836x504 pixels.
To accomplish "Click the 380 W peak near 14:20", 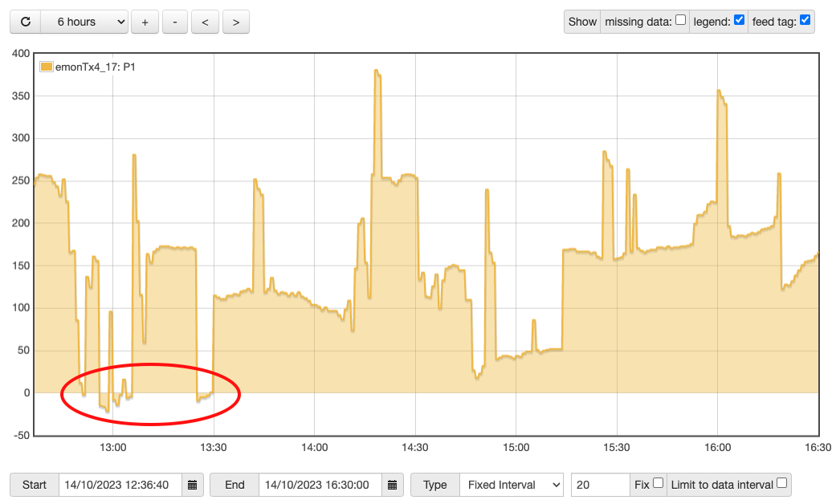I will 377,71.
